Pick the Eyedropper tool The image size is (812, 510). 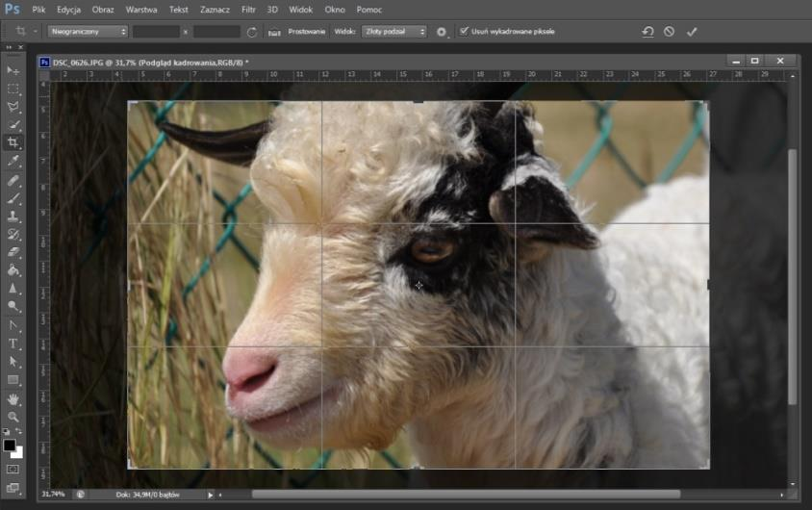pyautogui.click(x=13, y=161)
